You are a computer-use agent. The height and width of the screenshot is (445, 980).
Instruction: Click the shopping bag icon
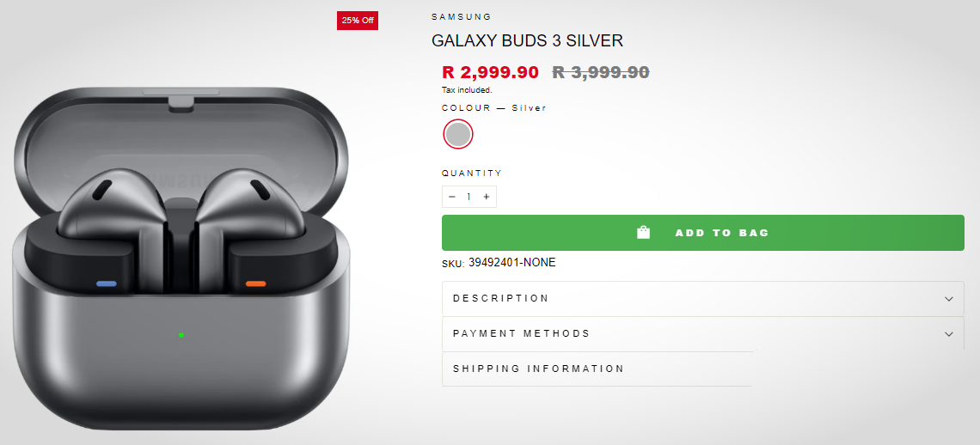pyautogui.click(x=643, y=232)
